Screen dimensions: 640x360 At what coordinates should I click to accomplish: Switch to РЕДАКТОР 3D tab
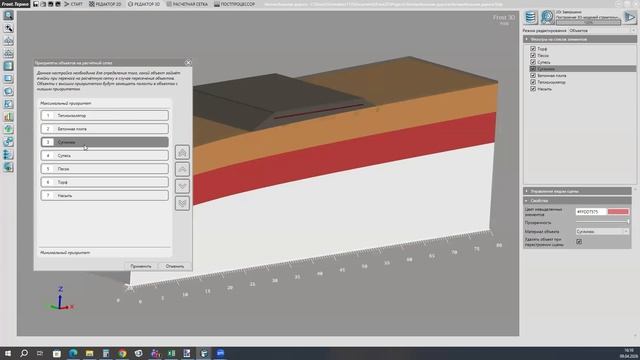[x=144, y=4]
